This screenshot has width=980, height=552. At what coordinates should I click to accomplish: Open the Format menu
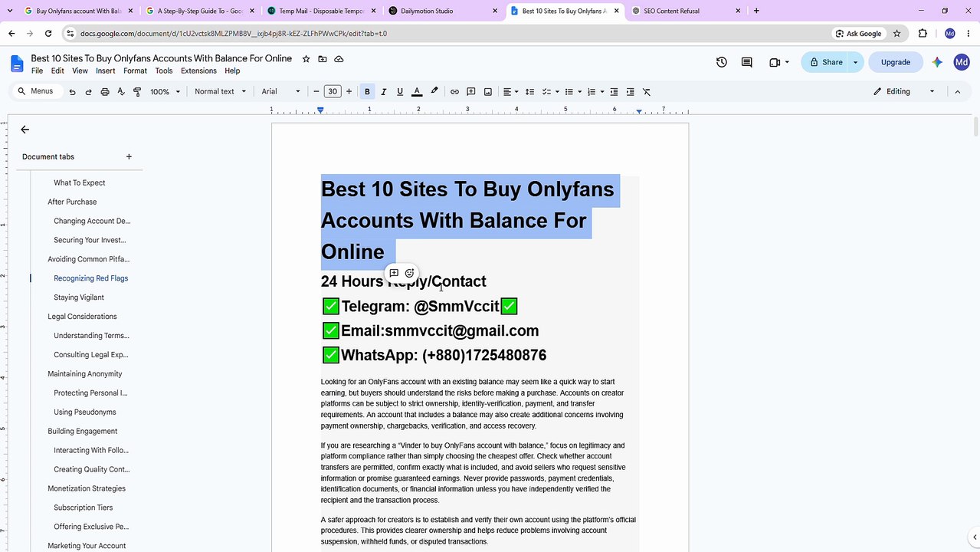click(135, 71)
